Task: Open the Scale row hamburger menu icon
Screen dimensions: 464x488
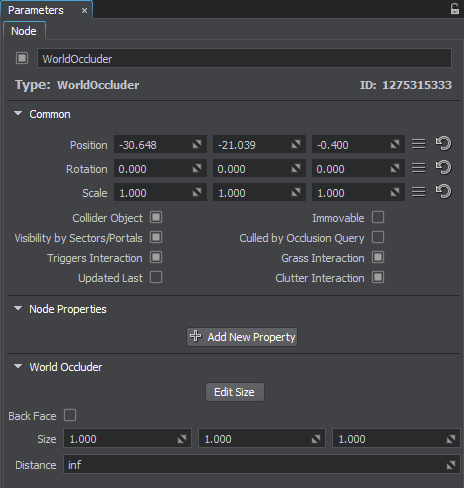Action: point(419,192)
